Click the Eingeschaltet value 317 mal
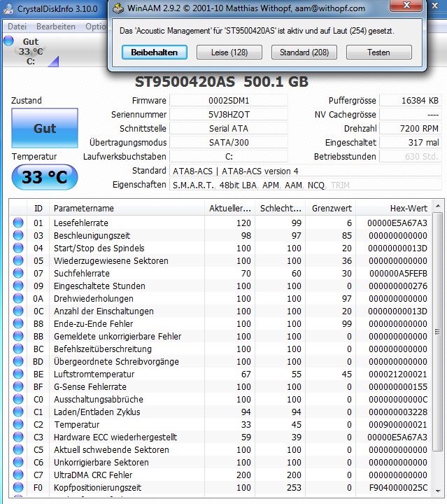447x504 pixels. [x=411, y=142]
